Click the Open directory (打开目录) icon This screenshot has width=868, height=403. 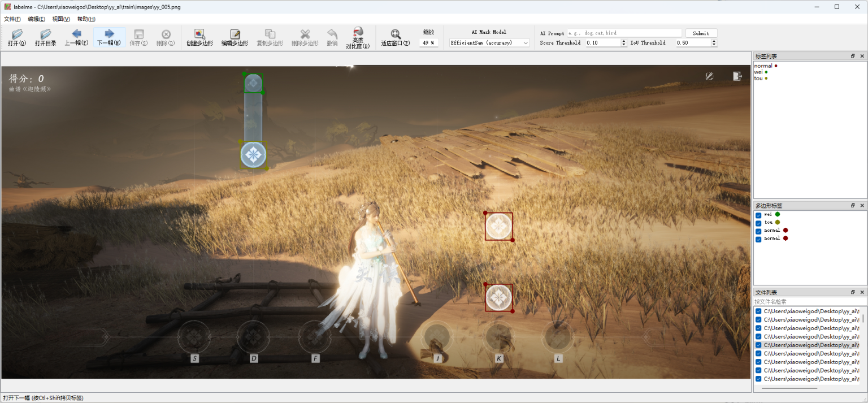(45, 37)
